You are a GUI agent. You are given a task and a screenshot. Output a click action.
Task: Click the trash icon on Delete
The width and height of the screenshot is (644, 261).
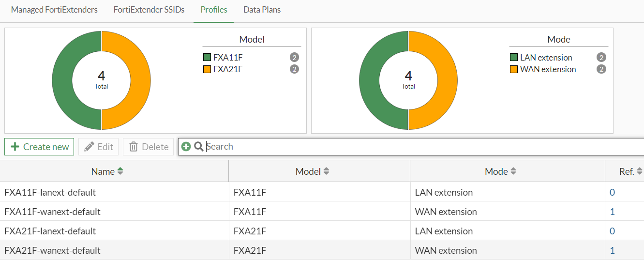(x=134, y=147)
